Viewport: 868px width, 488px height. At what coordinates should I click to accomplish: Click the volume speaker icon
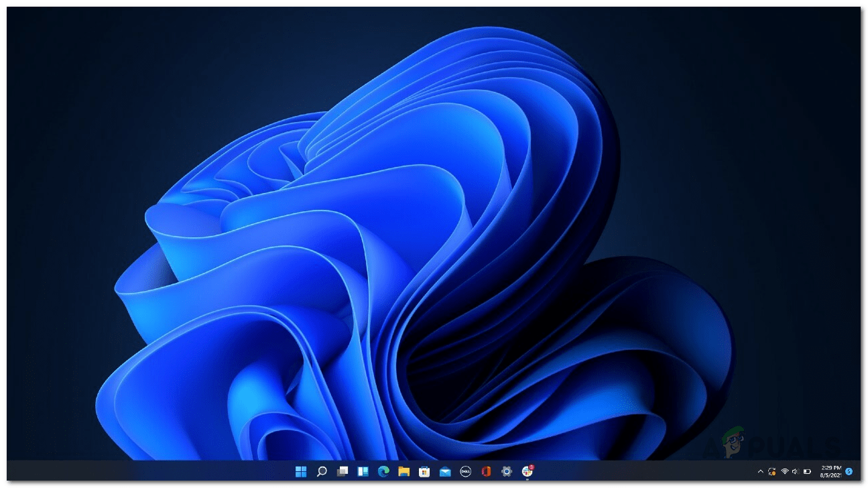795,472
